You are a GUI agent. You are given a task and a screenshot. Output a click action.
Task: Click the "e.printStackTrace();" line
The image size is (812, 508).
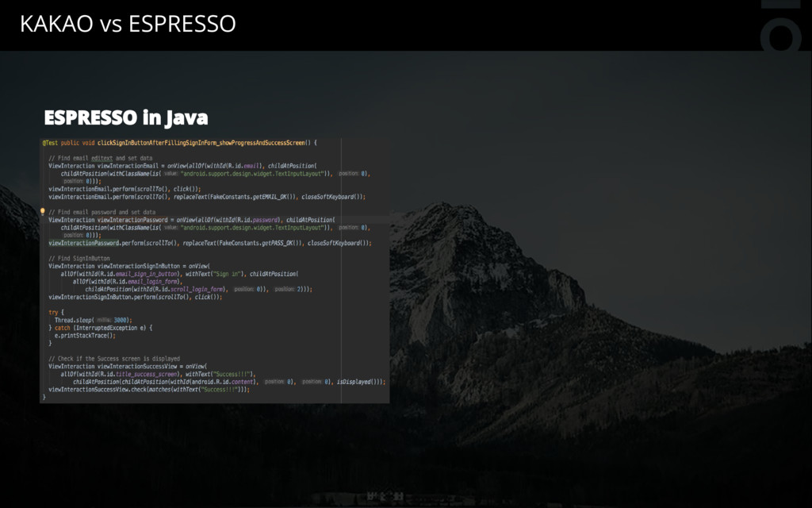click(x=86, y=336)
